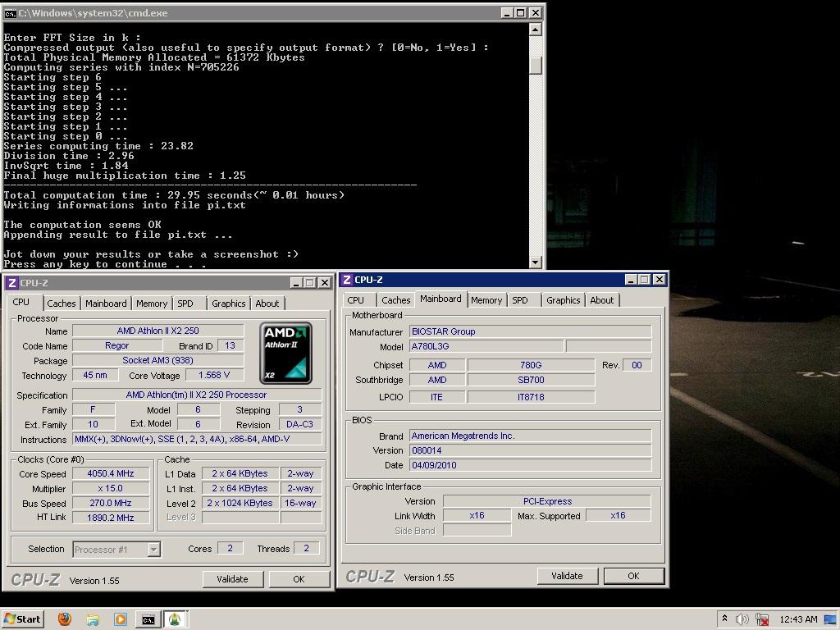840x630 pixels.
Task: Open SPD tab in left CPU-Z
Action: pyautogui.click(x=185, y=304)
